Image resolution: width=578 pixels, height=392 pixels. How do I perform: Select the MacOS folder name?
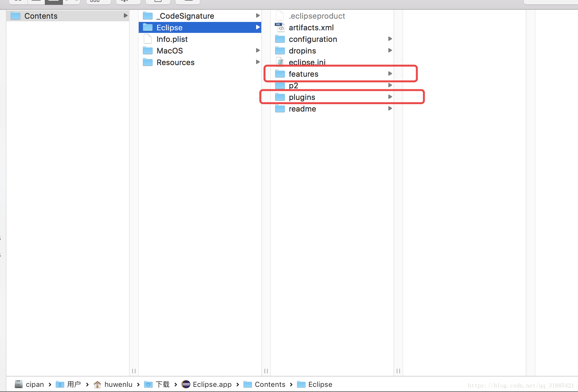tap(170, 51)
